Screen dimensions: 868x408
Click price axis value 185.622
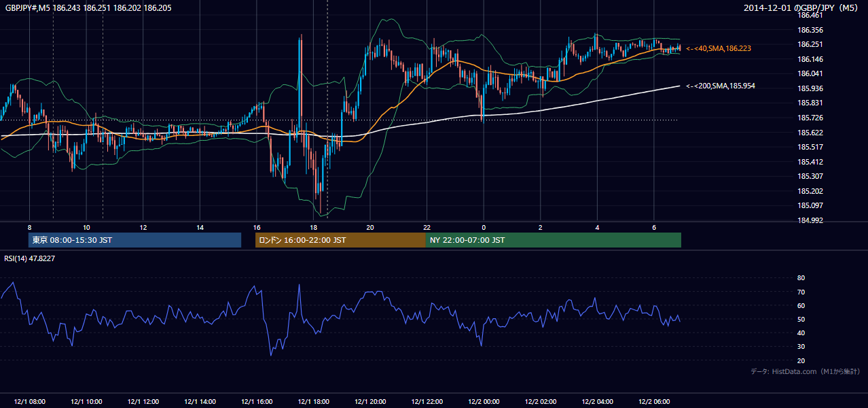pyautogui.click(x=811, y=133)
